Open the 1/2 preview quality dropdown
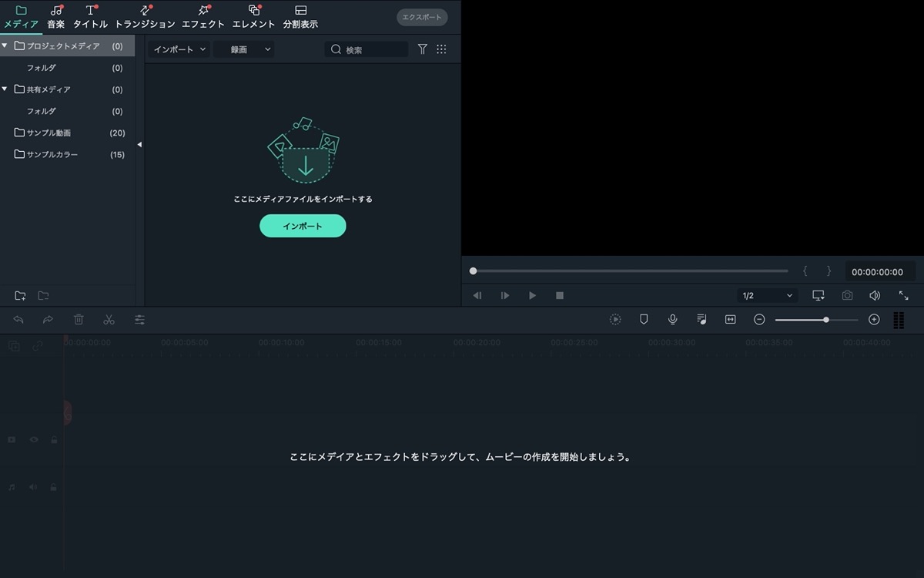The height and width of the screenshot is (578, 924). (x=767, y=295)
